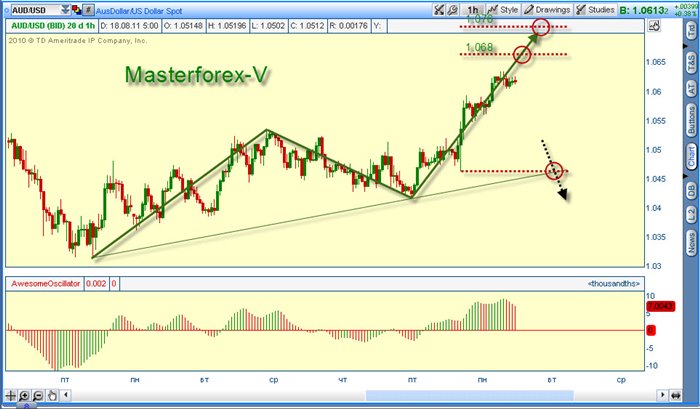The image size is (700, 409).
Task: Open the Buttons side tab
Action: (691, 120)
